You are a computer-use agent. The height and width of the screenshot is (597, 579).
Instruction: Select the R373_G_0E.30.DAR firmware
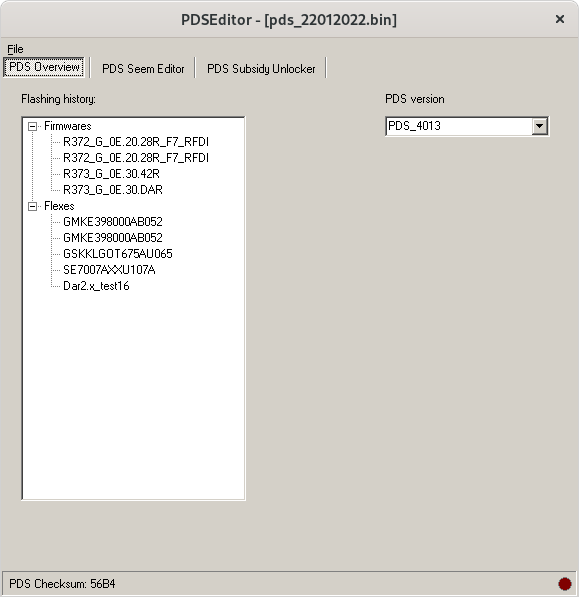click(x=113, y=190)
